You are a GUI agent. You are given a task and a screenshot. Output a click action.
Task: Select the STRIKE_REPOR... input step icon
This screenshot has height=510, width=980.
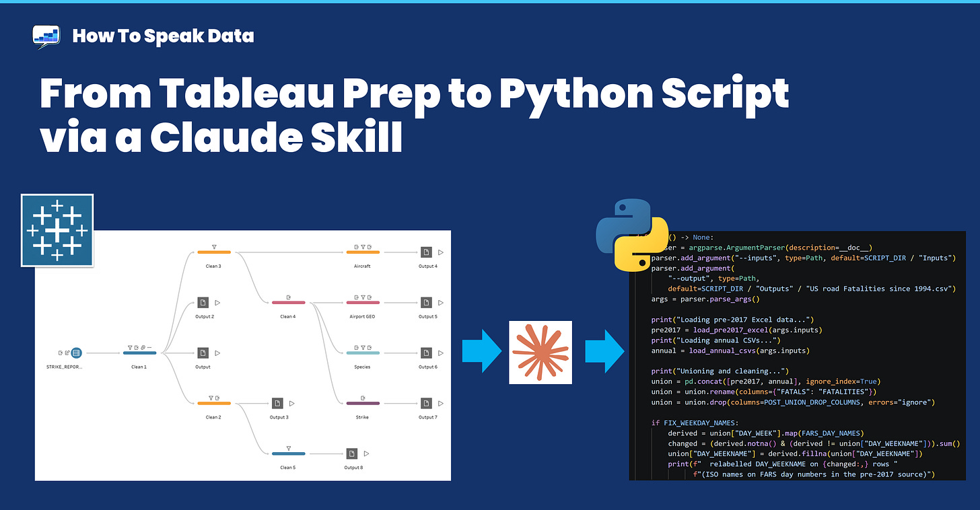(77, 353)
